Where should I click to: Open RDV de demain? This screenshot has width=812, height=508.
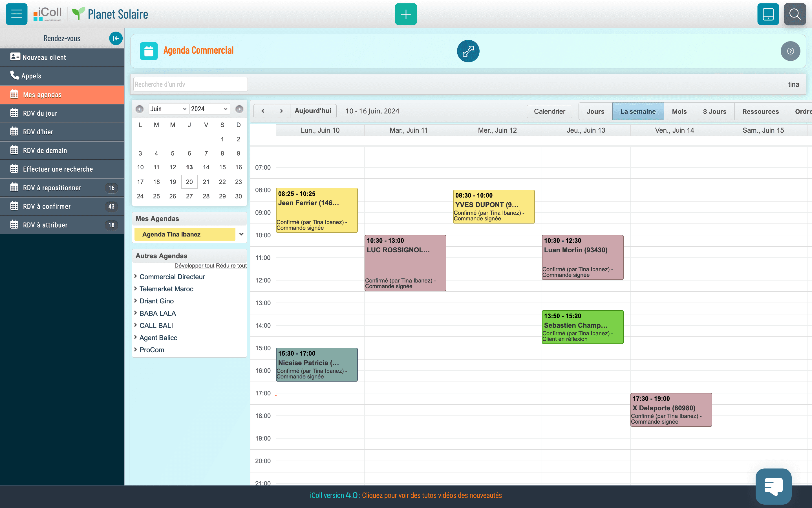pos(62,150)
